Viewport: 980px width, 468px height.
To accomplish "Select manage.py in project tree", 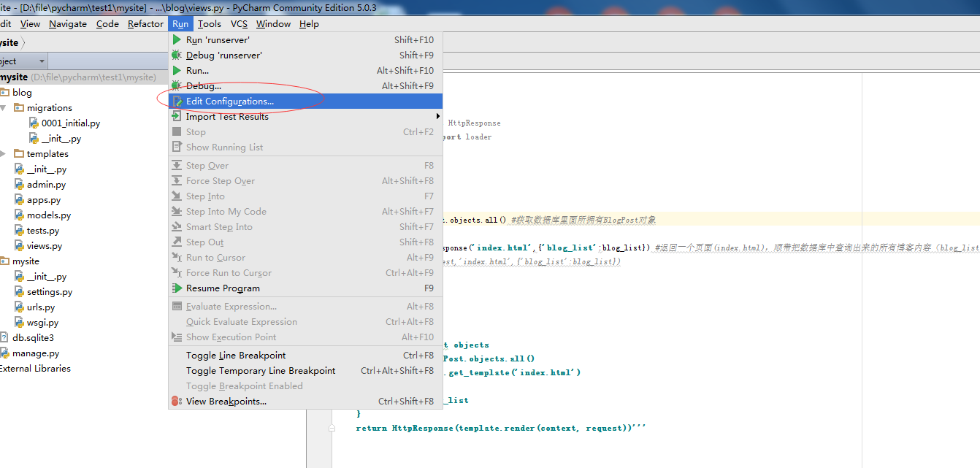I will pyautogui.click(x=36, y=353).
